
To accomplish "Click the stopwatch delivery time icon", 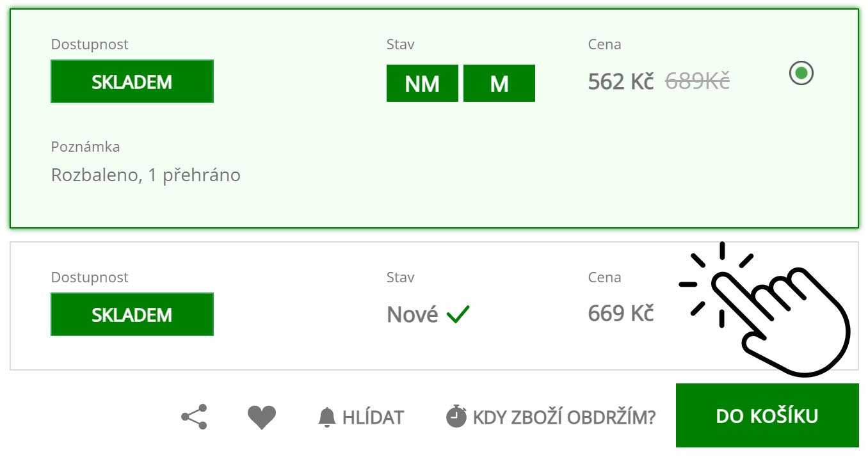I will click(x=456, y=417).
